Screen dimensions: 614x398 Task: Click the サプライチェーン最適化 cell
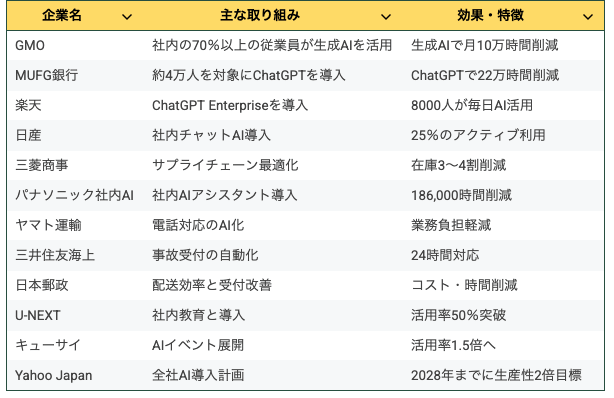(225, 165)
